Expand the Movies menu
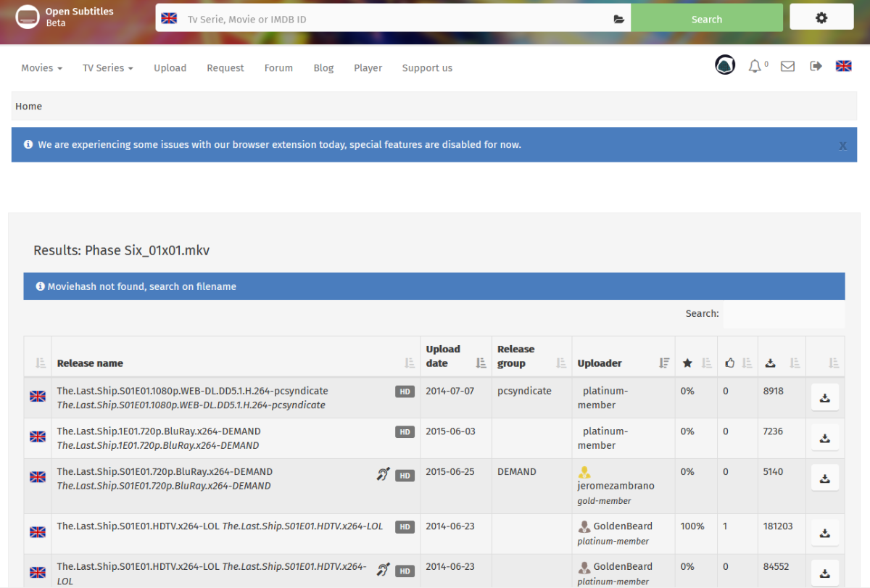This screenshot has height=588, width=870. click(41, 67)
